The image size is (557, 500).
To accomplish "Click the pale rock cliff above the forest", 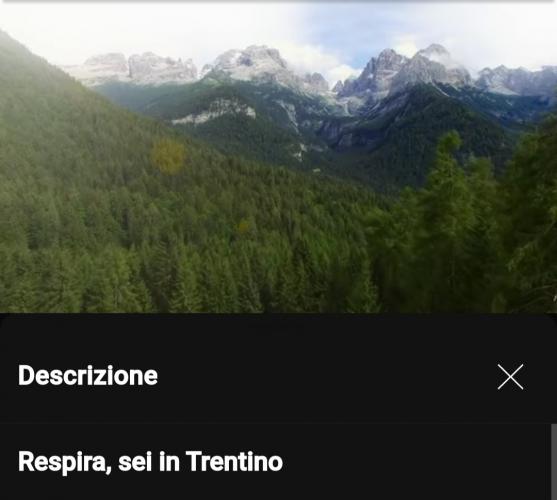I will coord(215,112).
